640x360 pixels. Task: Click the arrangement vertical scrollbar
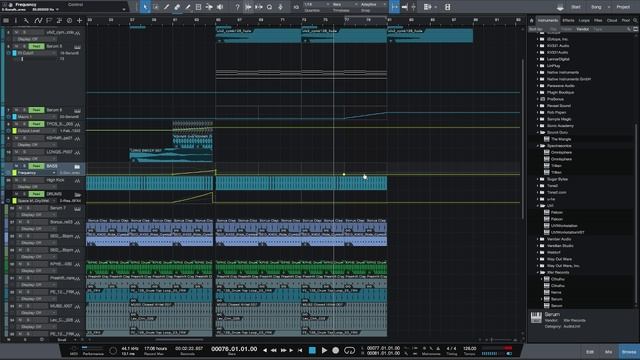[523, 139]
